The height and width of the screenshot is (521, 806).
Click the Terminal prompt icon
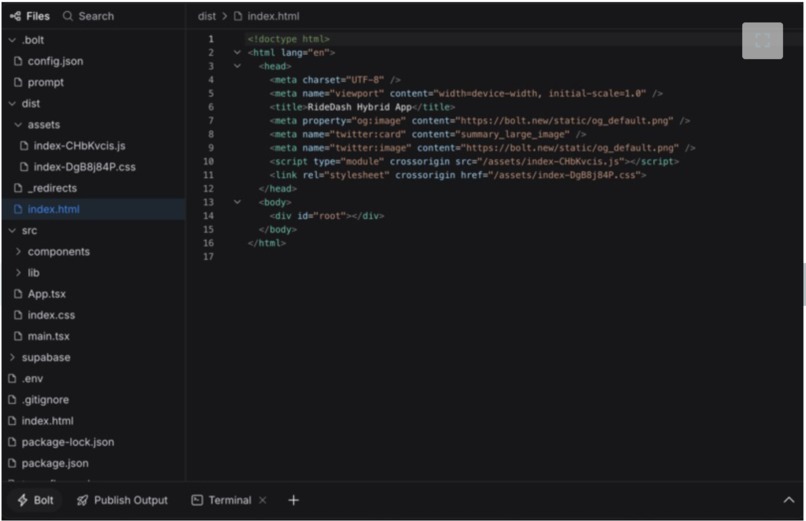pyautogui.click(x=197, y=500)
